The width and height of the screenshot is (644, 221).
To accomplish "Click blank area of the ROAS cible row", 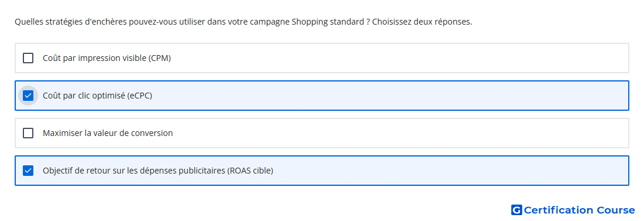I will point(452,171).
